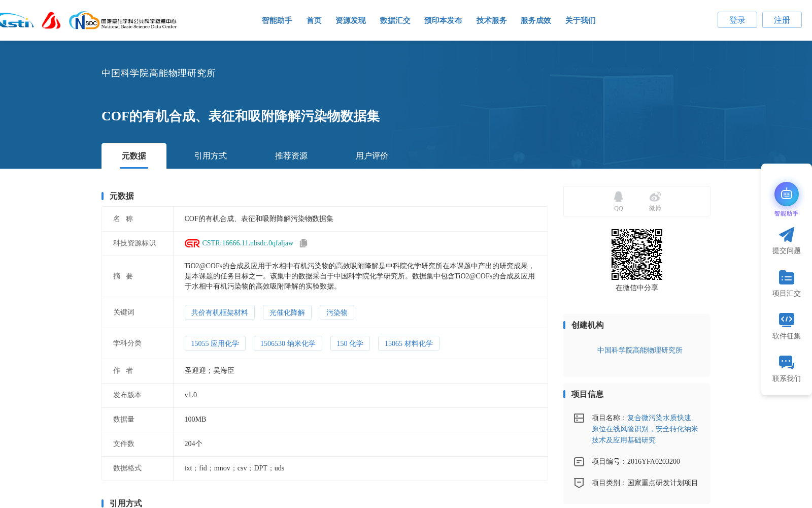Select subject tag 15055 应用化学
812x508 pixels.
pyautogui.click(x=215, y=343)
